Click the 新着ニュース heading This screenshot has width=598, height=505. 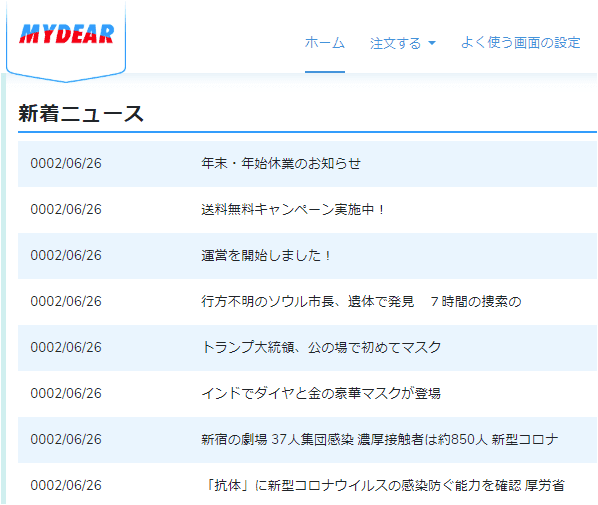[81, 114]
